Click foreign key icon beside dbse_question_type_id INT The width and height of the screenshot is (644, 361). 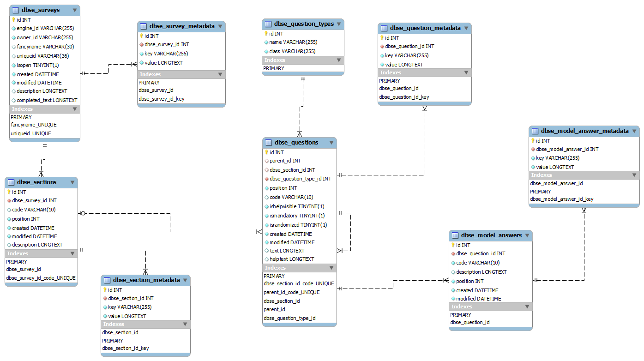tap(266, 179)
